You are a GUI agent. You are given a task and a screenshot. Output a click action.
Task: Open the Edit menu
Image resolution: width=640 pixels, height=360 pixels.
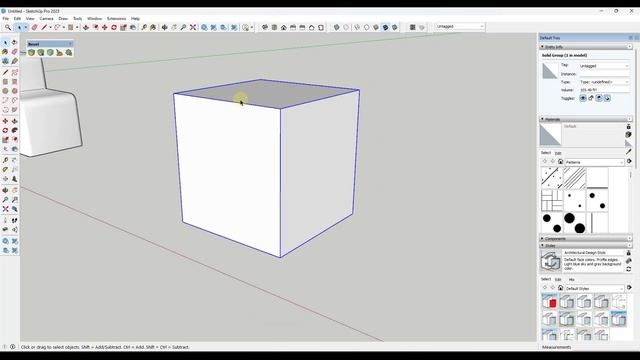tap(17, 18)
